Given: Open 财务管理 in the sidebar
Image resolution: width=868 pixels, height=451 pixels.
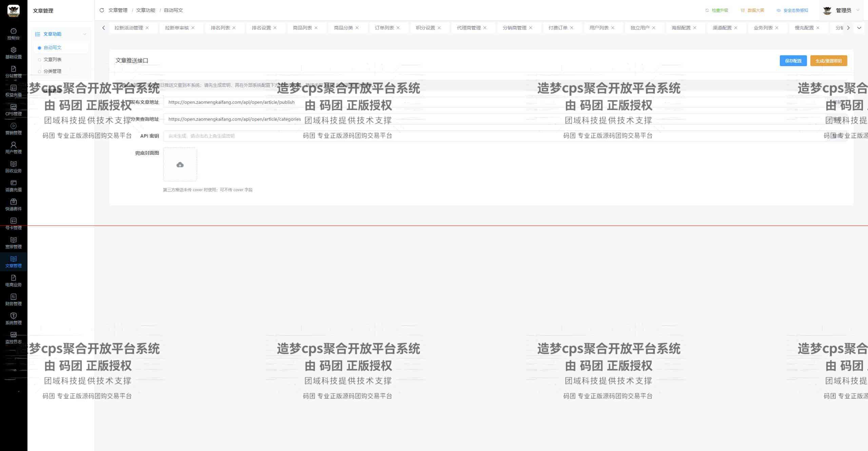Looking at the screenshot, I should coord(14,300).
